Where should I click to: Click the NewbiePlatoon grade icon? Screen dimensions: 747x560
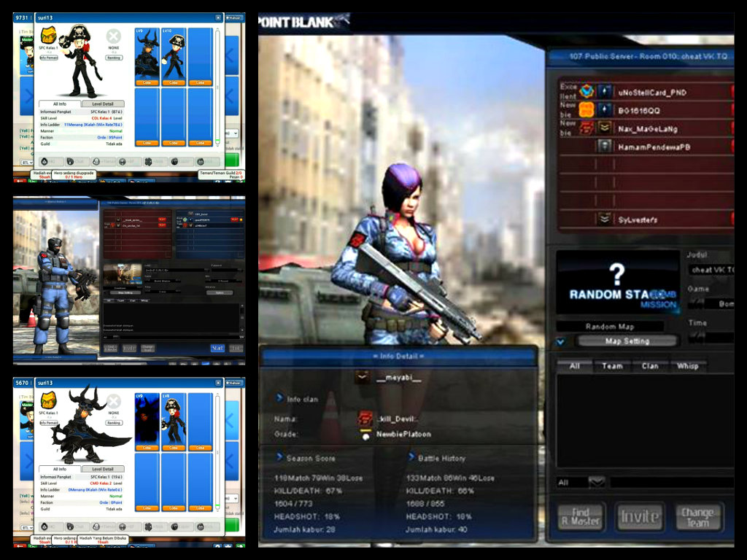click(365, 435)
